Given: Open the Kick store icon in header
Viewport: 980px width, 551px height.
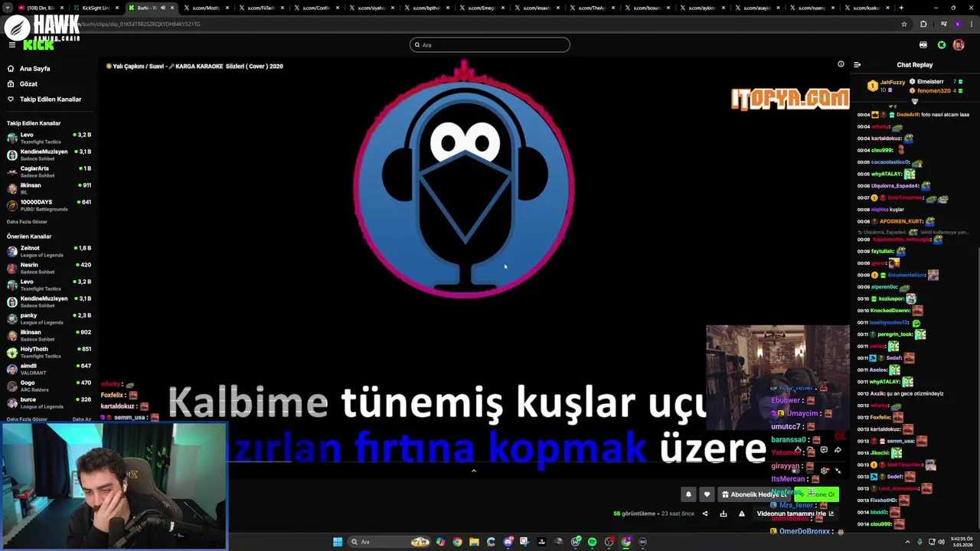Looking at the screenshot, I should (923, 45).
